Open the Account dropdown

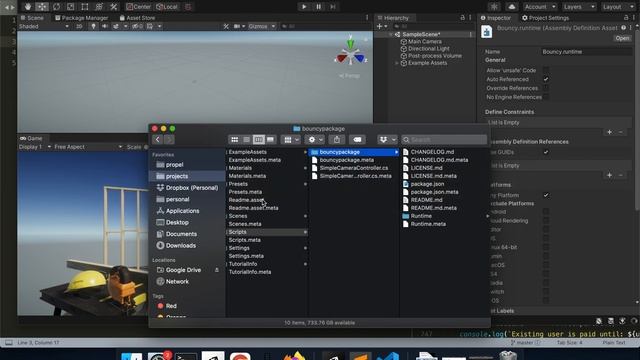tap(540, 7)
